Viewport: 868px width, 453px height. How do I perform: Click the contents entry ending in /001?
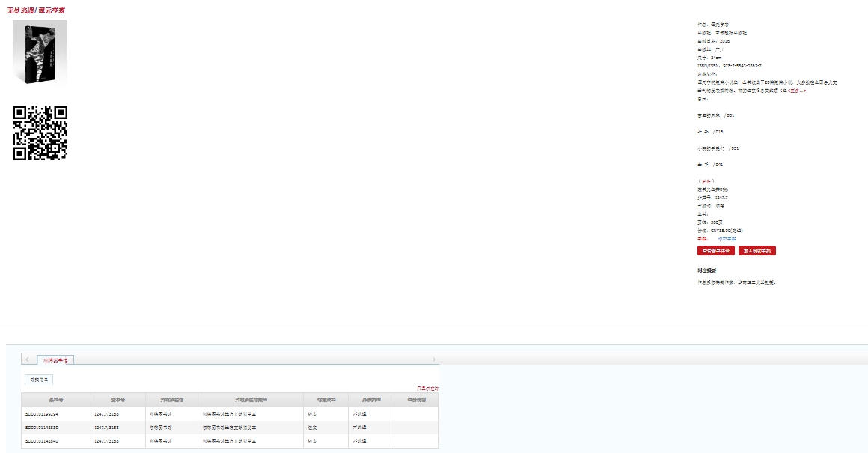716,115
